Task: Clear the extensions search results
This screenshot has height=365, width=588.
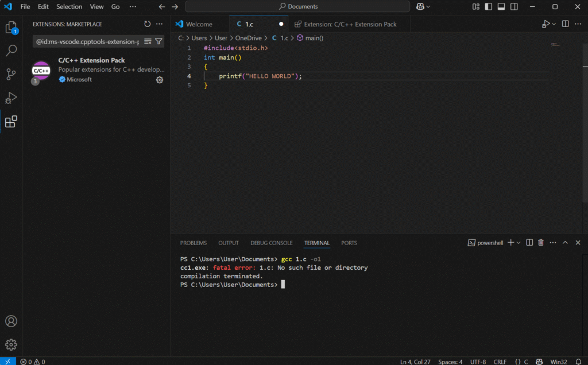Action: point(148,41)
